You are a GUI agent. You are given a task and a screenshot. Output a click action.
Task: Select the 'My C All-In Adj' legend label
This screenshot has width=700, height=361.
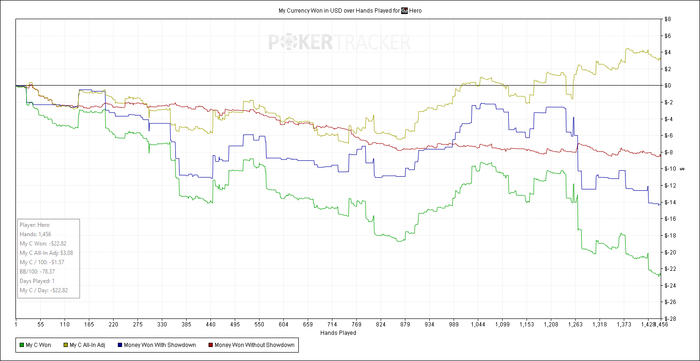pos(88,345)
